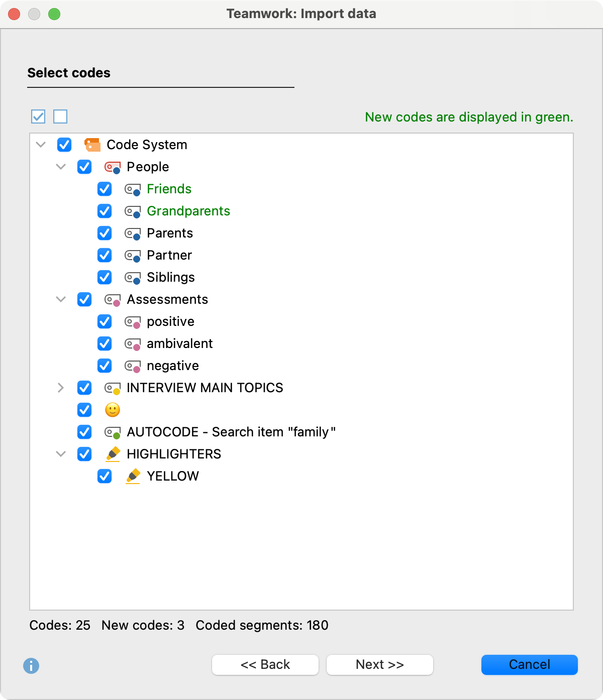Click the red People code icon
The image size is (603, 700).
(113, 167)
